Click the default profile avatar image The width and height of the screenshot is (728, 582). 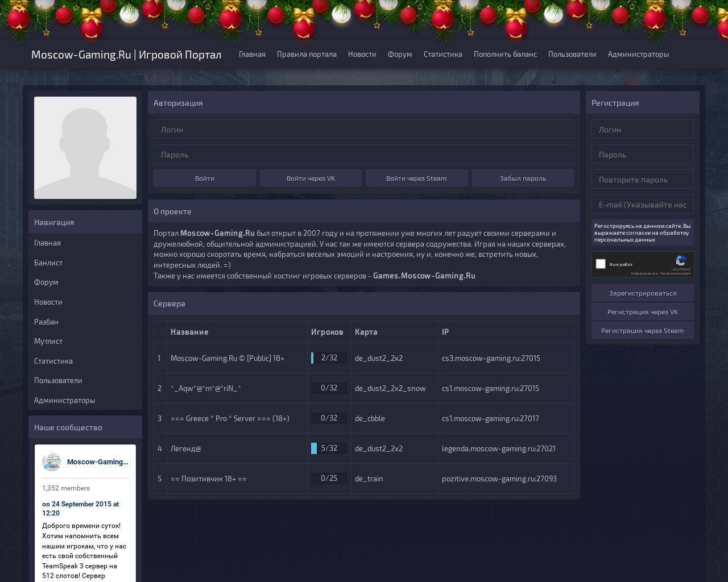(85, 148)
